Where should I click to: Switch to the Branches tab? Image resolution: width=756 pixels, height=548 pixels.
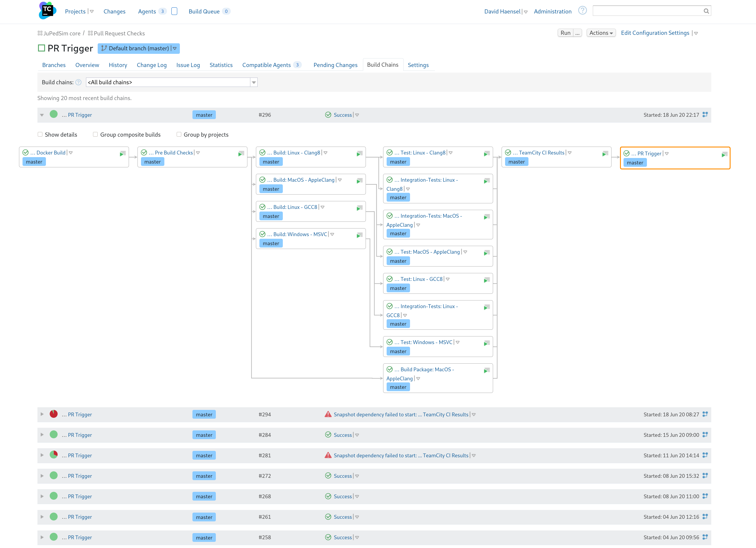pyautogui.click(x=54, y=65)
